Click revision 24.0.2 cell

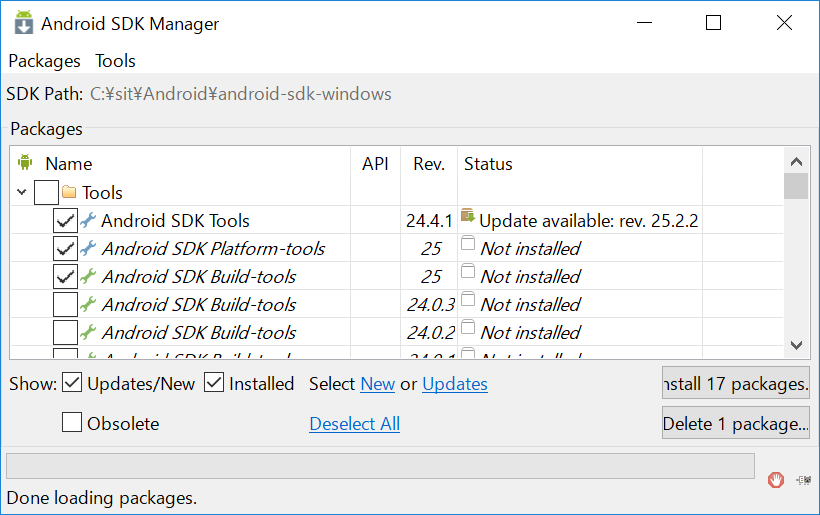coord(431,333)
